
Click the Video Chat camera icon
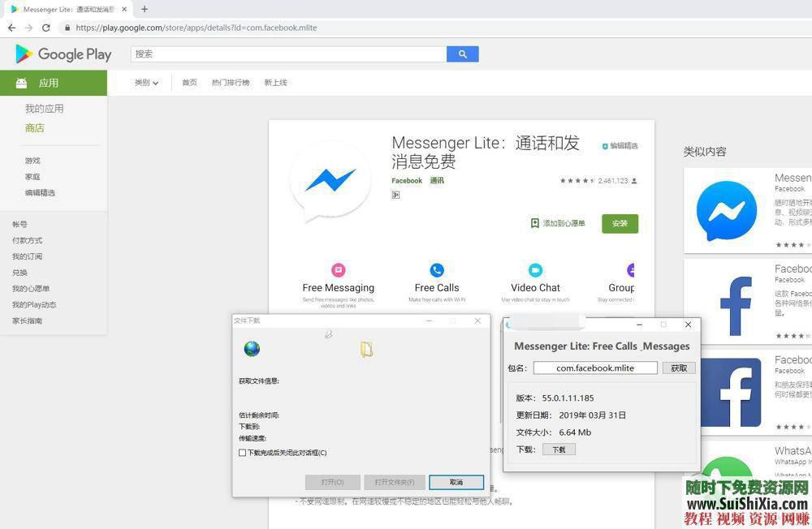(x=535, y=269)
